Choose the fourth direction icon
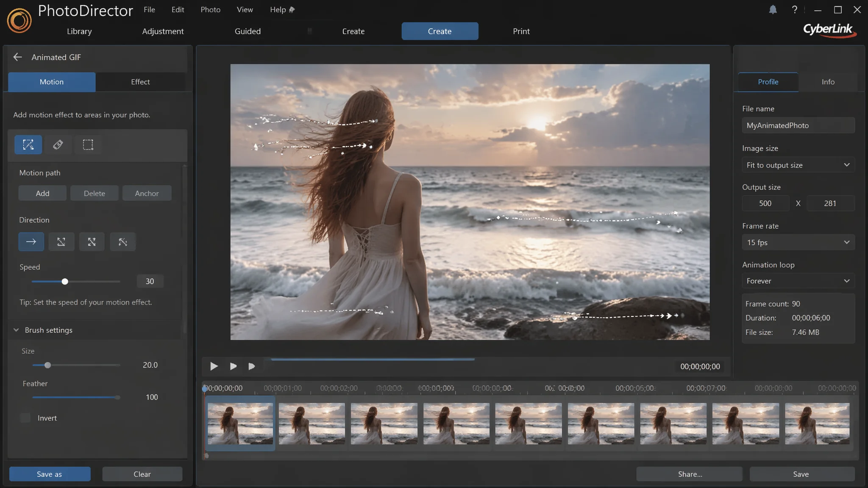 coord(122,242)
